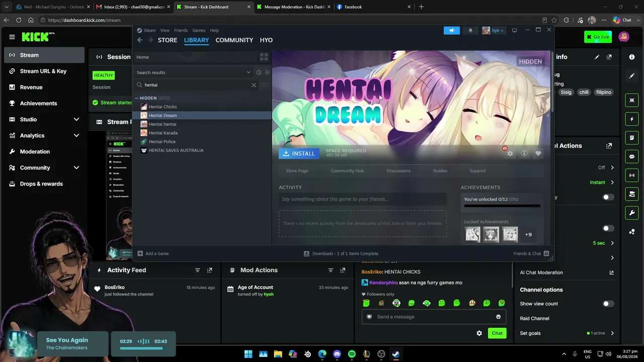Collapse the HIDDEN category in Steam library
Screen dimensions: 644x362
click(136, 98)
